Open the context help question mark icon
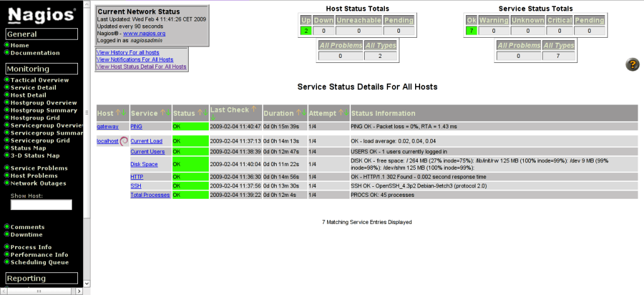 [632, 65]
